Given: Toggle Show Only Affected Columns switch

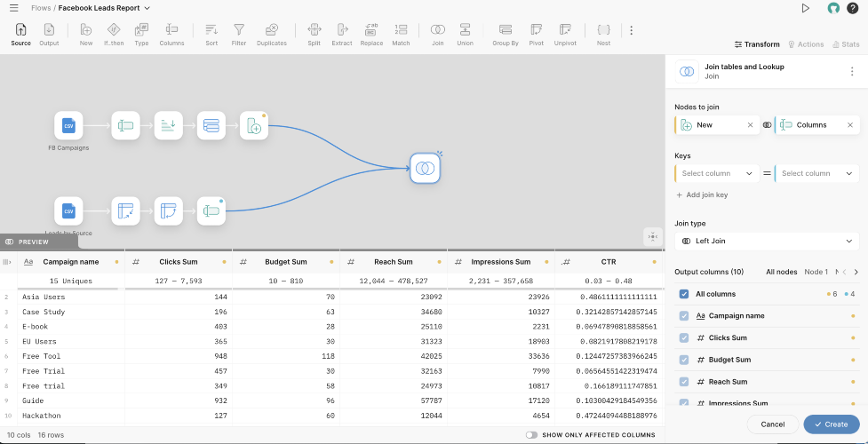Looking at the screenshot, I should coord(531,435).
